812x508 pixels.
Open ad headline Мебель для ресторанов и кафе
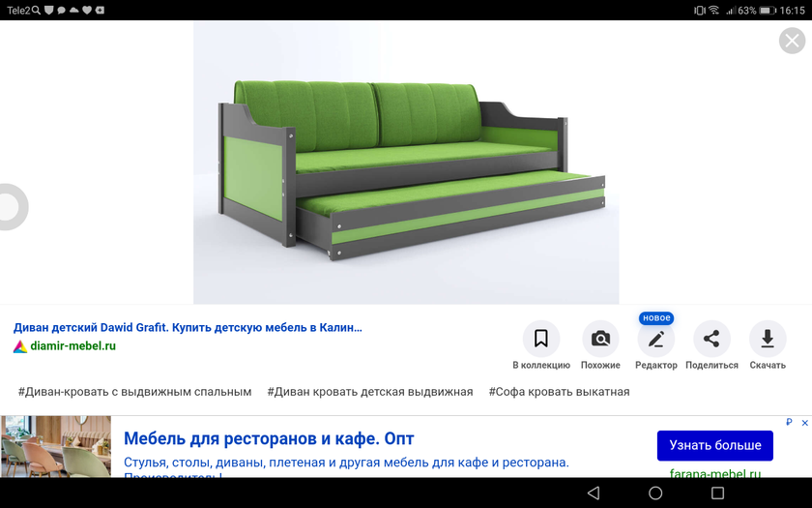[269, 438]
